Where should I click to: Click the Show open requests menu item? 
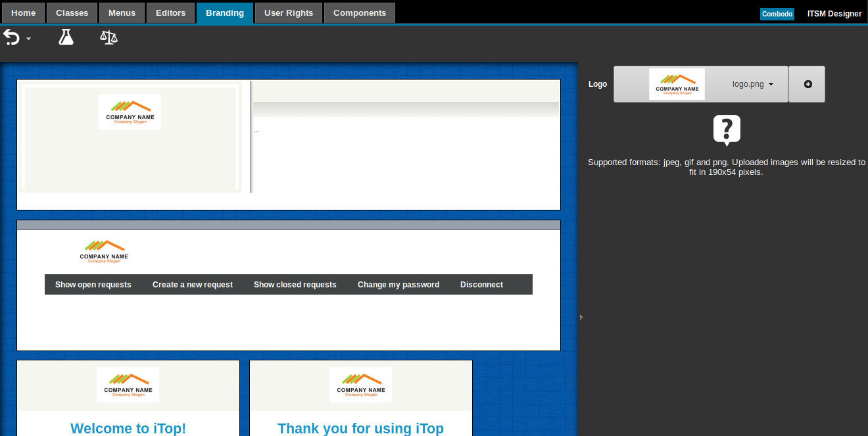tap(93, 285)
